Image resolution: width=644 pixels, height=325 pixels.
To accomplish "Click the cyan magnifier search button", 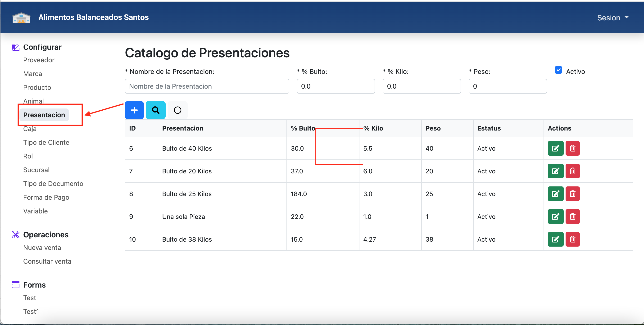I will click(155, 110).
